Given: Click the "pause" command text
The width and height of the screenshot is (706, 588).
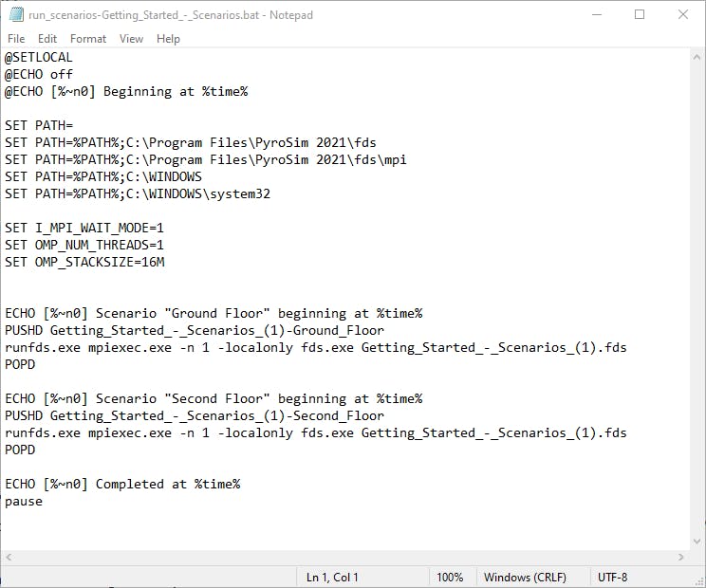Looking at the screenshot, I should click(x=24, y=501).
